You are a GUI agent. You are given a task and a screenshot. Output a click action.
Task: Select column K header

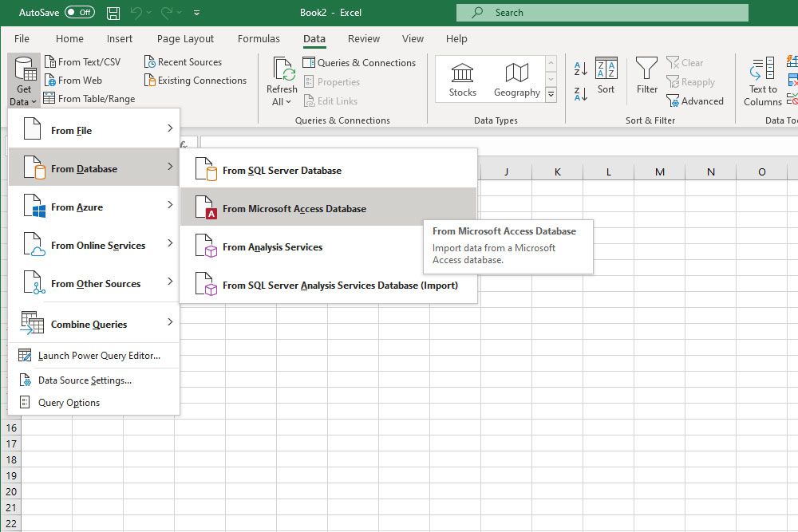[x=557, y=172]
